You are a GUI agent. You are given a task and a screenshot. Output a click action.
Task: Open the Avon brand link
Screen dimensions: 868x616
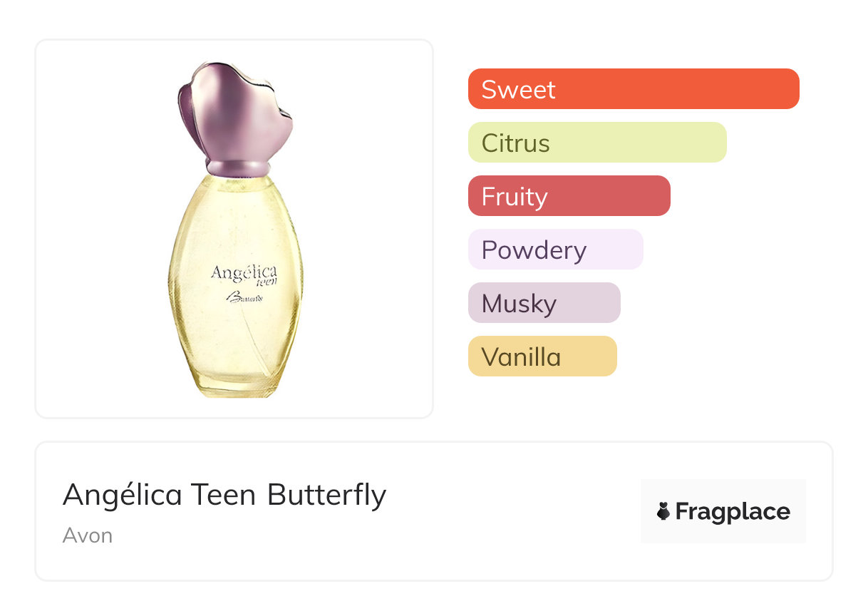pyautogui.click(x=87, y=535)
